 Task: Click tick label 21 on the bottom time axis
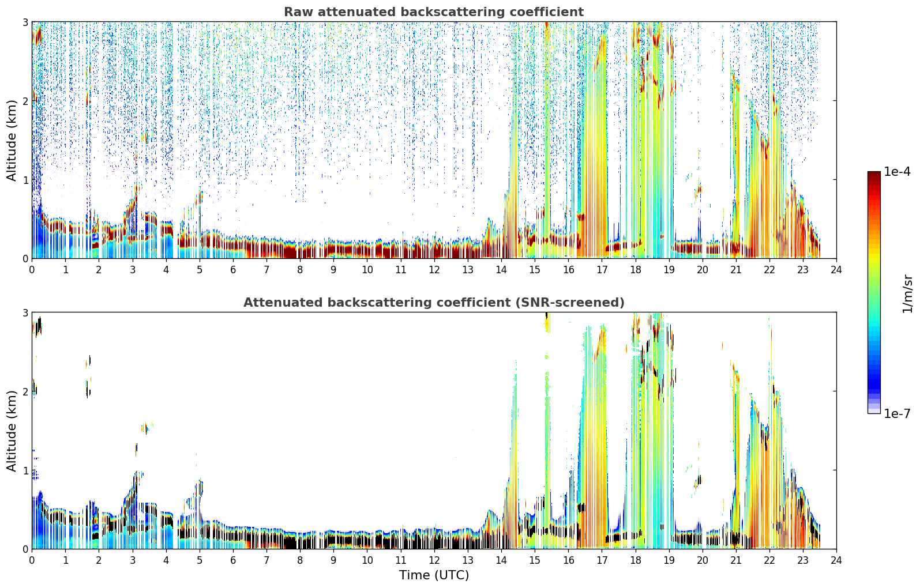[x=735, y=560]
